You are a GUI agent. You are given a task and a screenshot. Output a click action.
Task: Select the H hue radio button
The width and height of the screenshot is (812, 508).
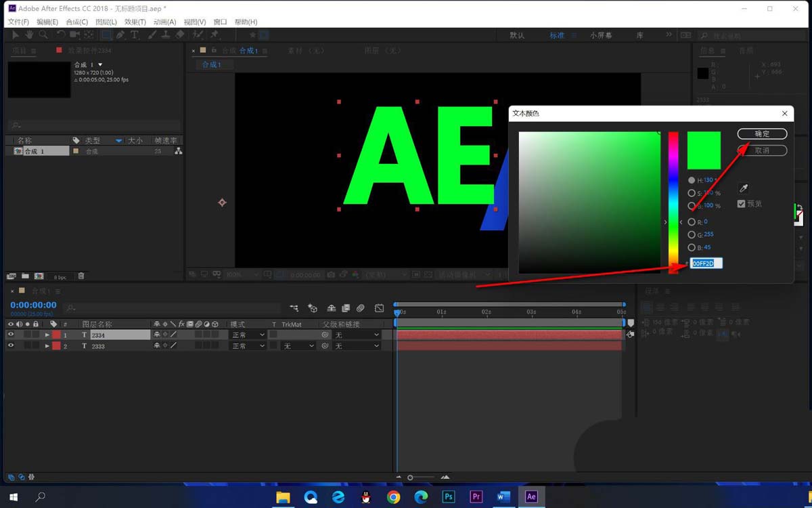coord(692,180)
